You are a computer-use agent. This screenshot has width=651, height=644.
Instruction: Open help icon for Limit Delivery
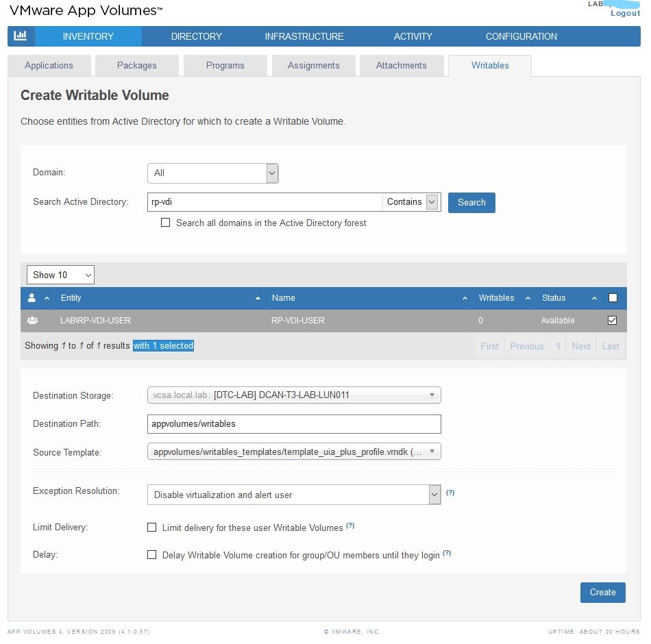click(x=350, y=525)
